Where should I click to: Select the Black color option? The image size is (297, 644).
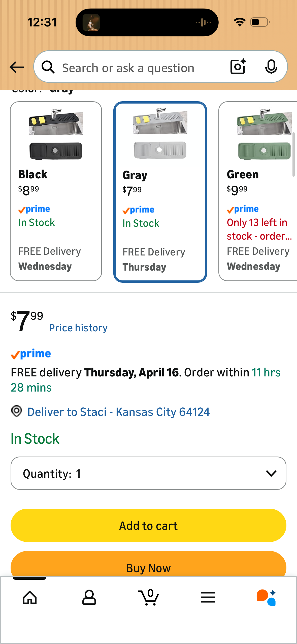pos(56,191)
